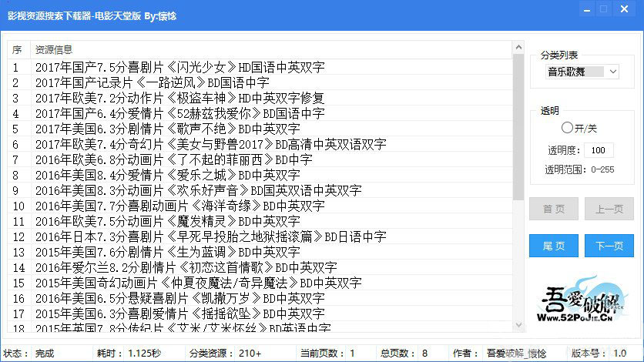This screenshot has width=644, height=362.
Task: Select row 1 《闪光少女》HD国语中英双字
Action: 260,67
